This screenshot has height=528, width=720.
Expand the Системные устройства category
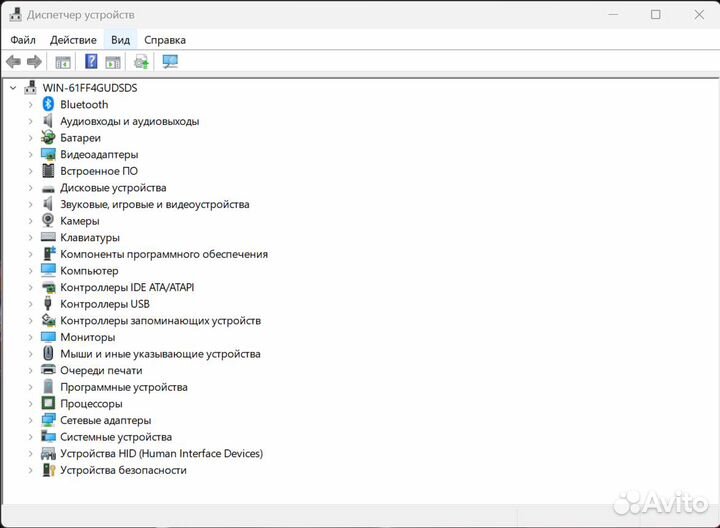pos(30,437)
